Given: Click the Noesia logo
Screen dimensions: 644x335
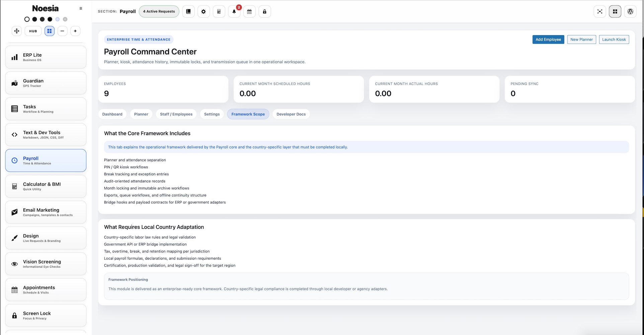Looking at the screenshot, I should pyautogui.click(x=45, y=8).
